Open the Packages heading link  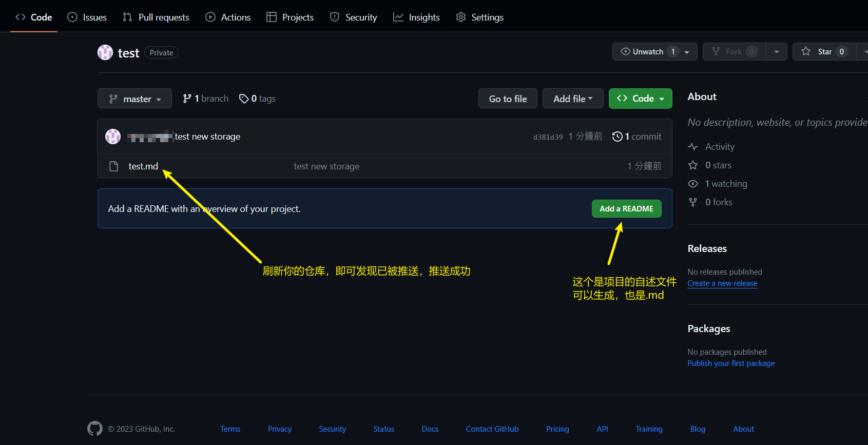click(708, 328)
